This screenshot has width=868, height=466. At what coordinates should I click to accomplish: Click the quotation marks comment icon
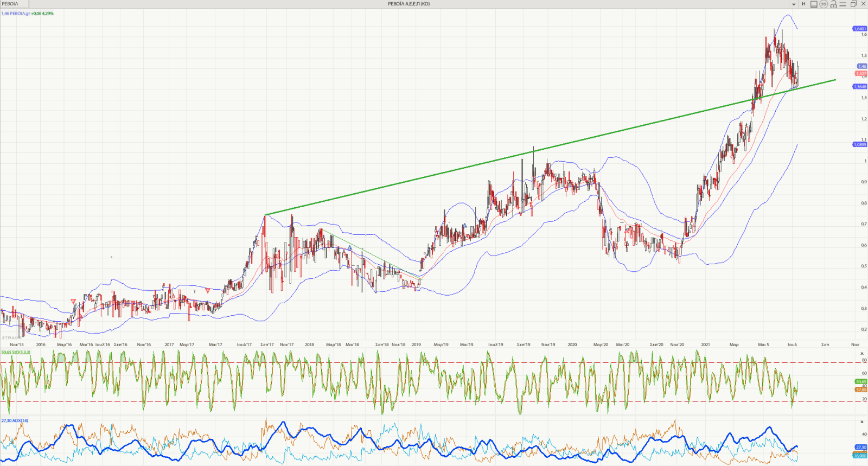824,4
